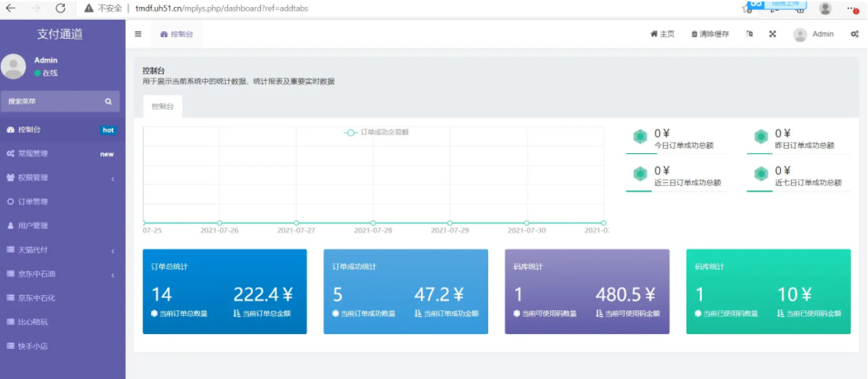This screenshot has width=868, height=379.
Task: Click the 清除缓存 clear cache button
Action: (x=710, y=34)
